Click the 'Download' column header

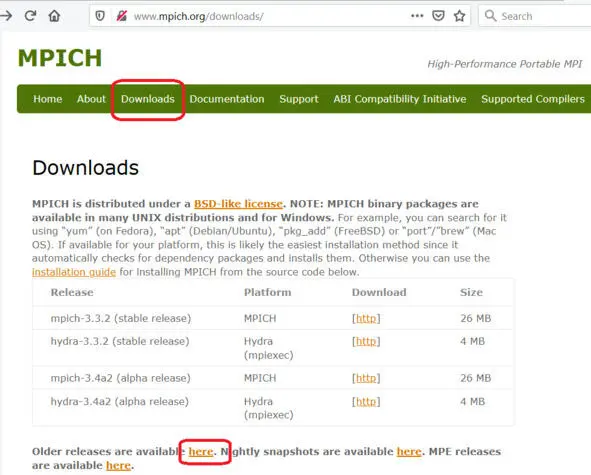tap(379, 293)
